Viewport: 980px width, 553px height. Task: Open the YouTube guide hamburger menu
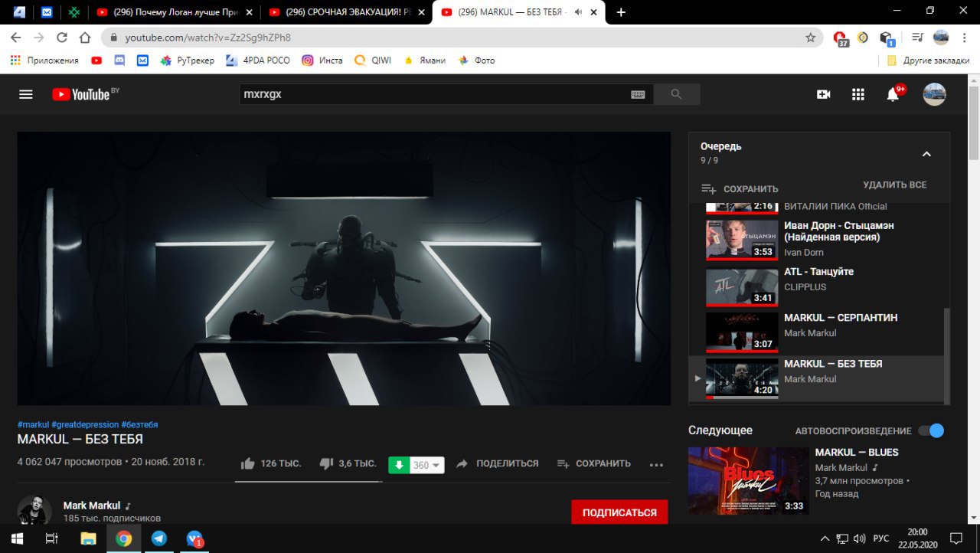point(26,94)
